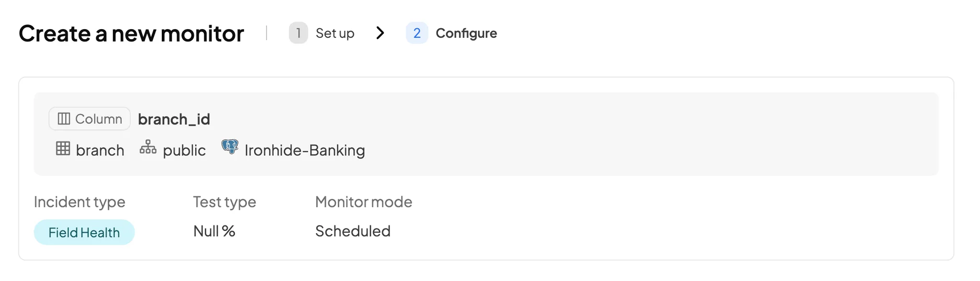Select the branch_id column name
Viewport: 980px width, 281px height.
point(174,119)
